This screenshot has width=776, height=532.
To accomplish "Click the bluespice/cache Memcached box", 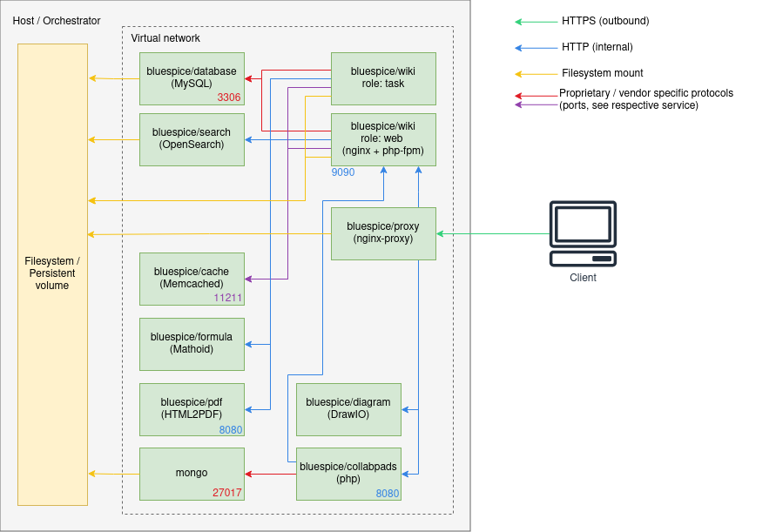I will click(x=192, y=278).
